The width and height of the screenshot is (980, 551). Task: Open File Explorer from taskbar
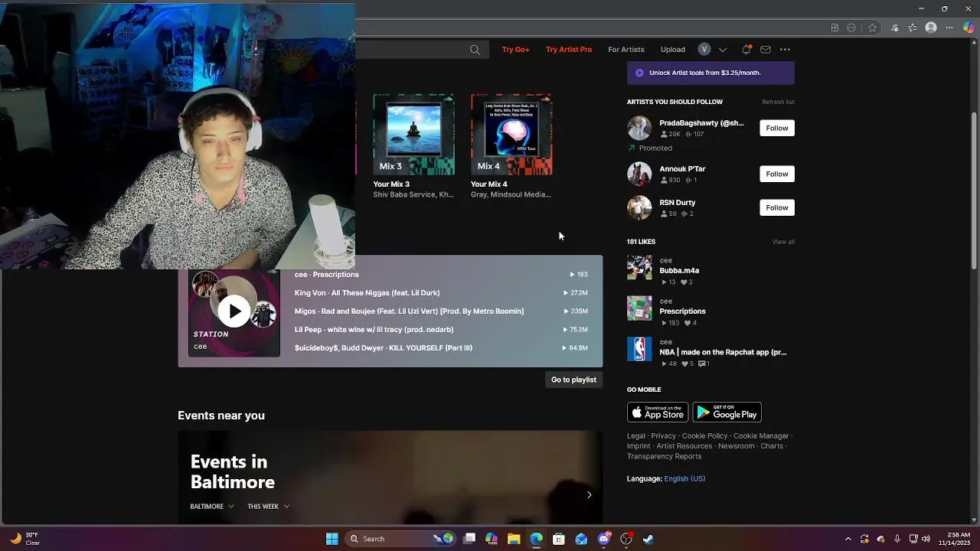tap(514, 539)
